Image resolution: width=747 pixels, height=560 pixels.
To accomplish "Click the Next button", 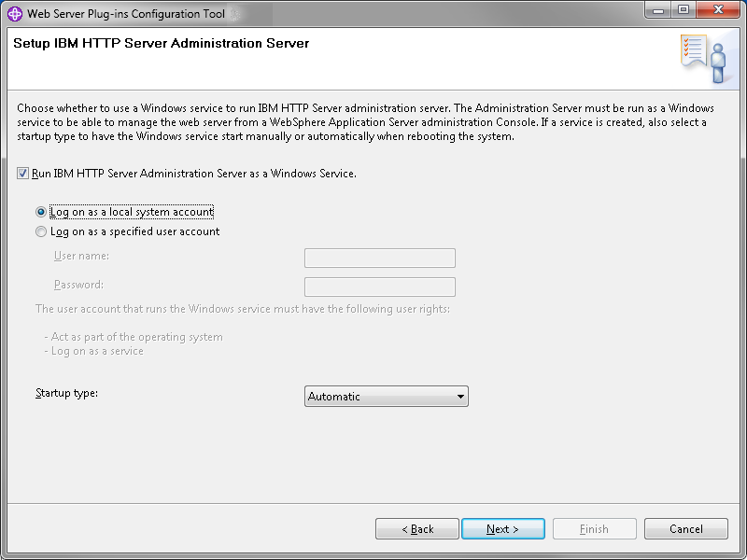I will click(x=503, y=528).
